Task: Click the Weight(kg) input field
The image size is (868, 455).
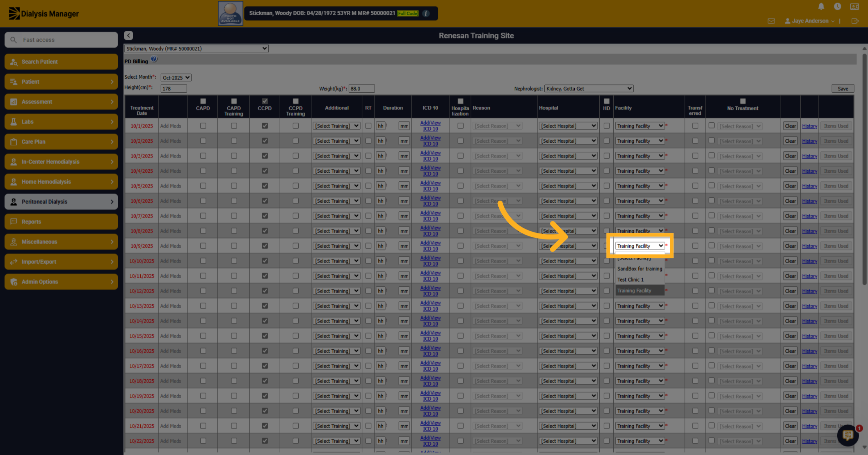Action: (361, 88)
